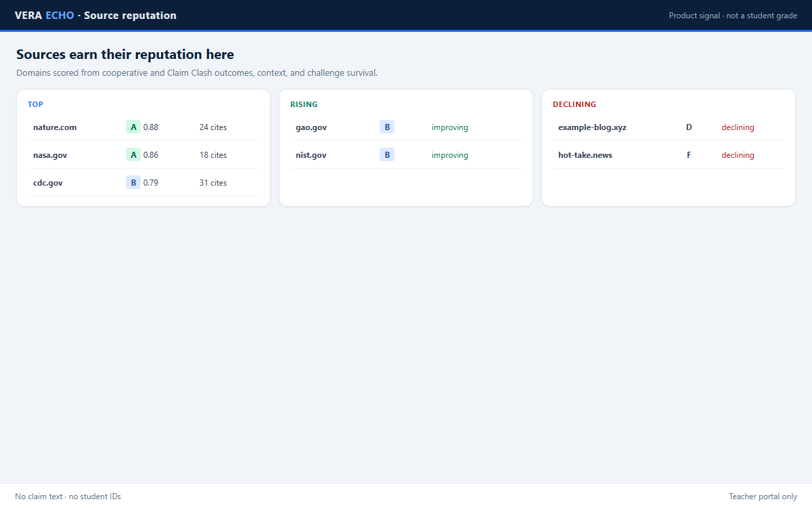Click the D grade for example-blog.xyz
The width and height of the screenshot is (812, 508).
pyautogui.click(x=689, y=127)
